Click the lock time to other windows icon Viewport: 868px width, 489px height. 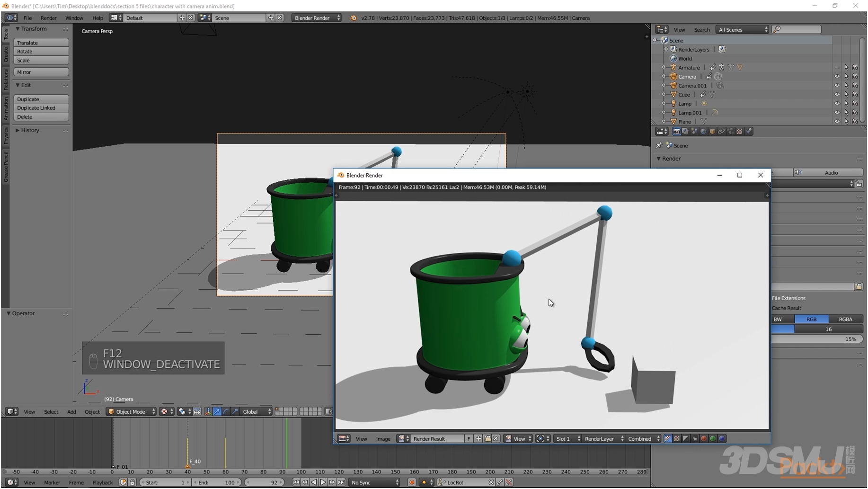click(x=133, y=482)
